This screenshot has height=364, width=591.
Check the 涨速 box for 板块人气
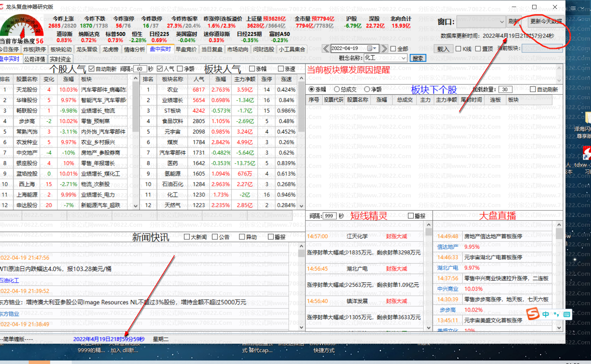(281, 69)
